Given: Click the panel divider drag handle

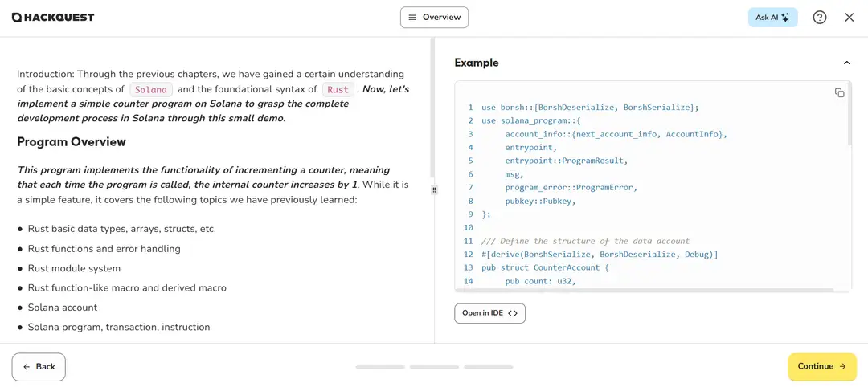Looking at the screenshot, I should tap(434, 189).
